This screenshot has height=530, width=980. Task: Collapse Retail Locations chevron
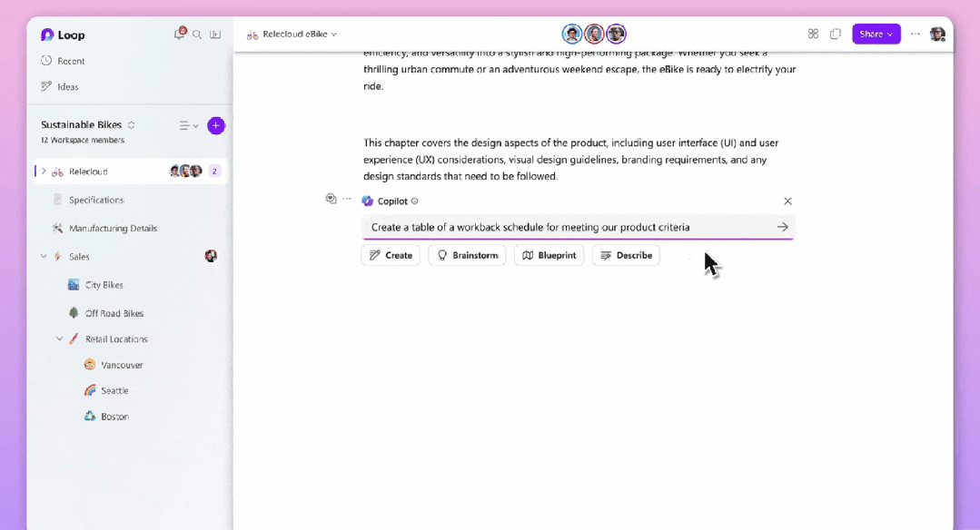(x=59, y=339)
